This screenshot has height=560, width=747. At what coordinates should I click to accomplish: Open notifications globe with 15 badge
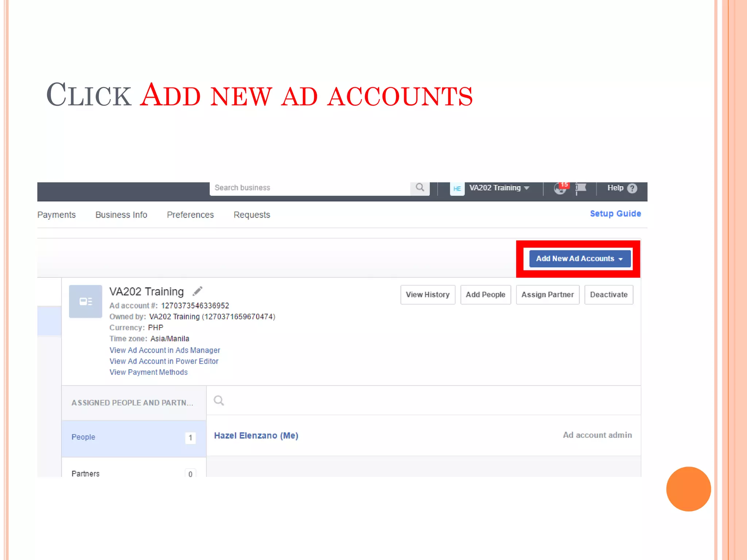click(561, 188)
